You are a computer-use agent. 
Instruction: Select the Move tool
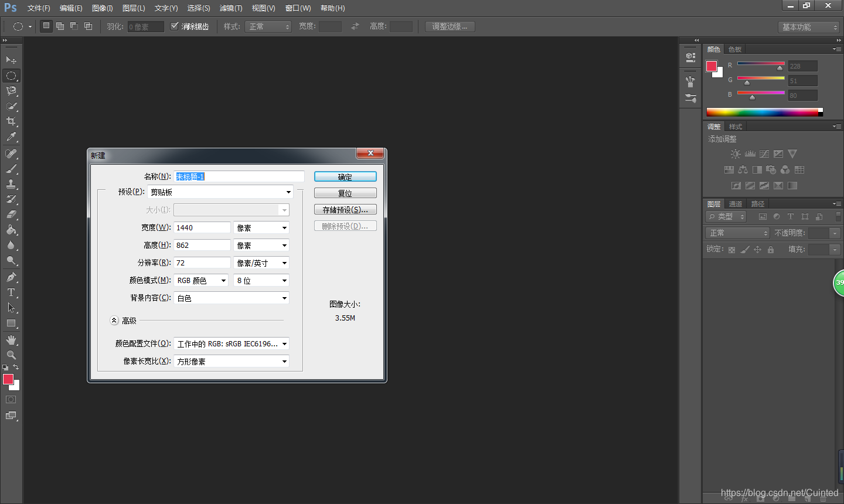11,60
